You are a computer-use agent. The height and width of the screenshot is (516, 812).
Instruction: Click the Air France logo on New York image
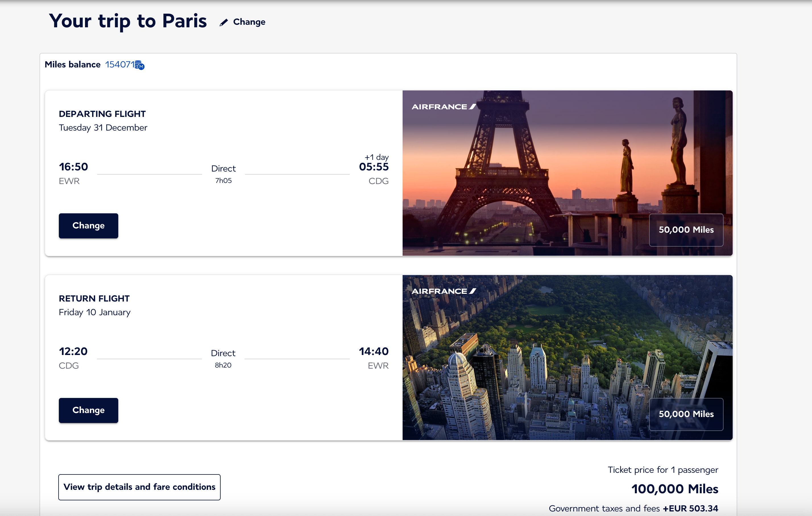tap(444, 291)
